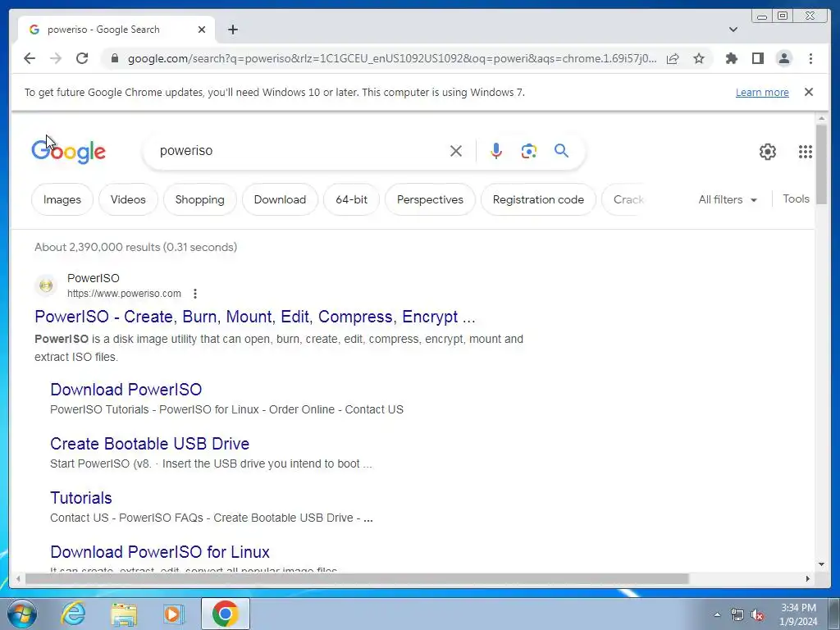Open Download PowerISO sitelink
The image size is (840, 630).
tap(126, 390)
